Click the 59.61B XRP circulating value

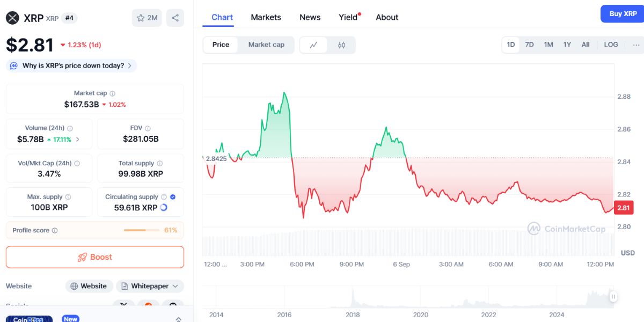136,207
